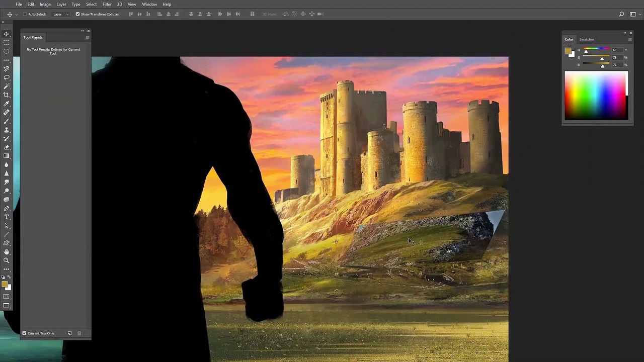
Task: Select the Eraser tool
Action: coord(7,147)
